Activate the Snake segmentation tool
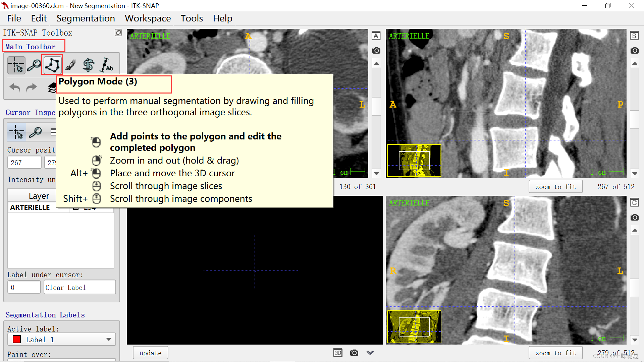Image resolution: width=644 pixels, height=362 pixels. click(x=89, y=65)
